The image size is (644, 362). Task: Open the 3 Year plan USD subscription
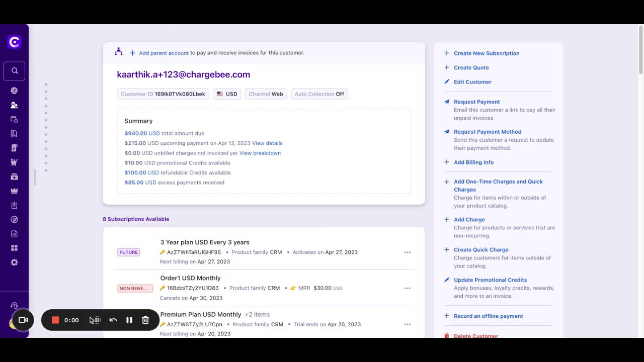tap(205, 242)
